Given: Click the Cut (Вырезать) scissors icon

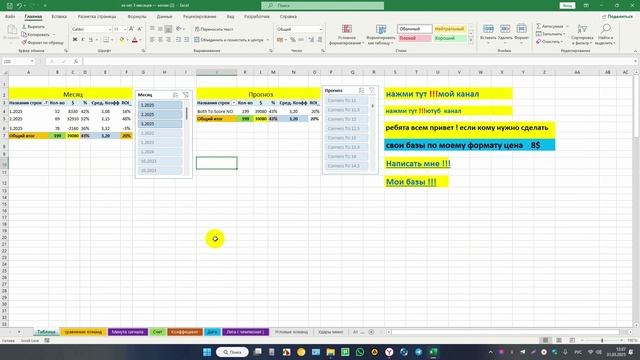Looking at the screenshot, I should [24, 27].
